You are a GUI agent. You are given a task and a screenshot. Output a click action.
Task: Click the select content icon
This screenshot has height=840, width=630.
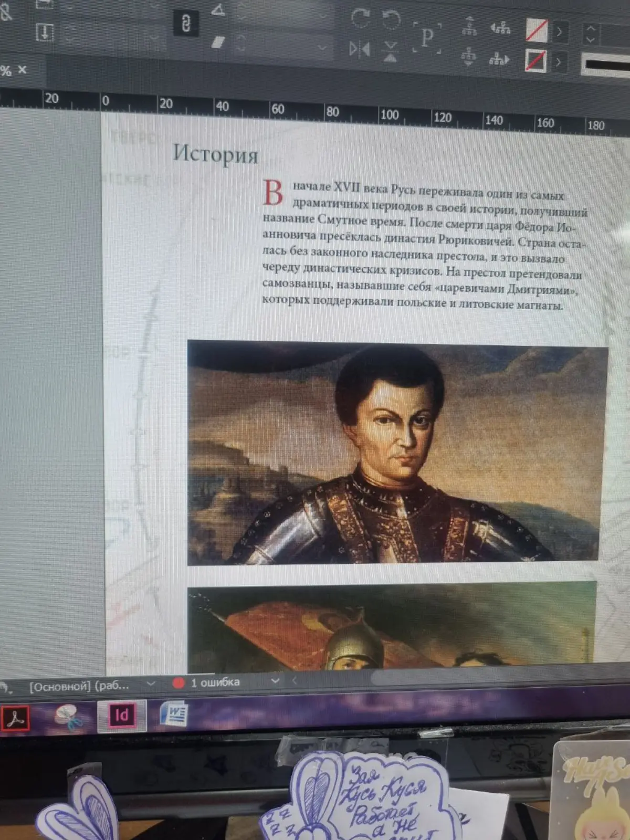tap(468, 56)
